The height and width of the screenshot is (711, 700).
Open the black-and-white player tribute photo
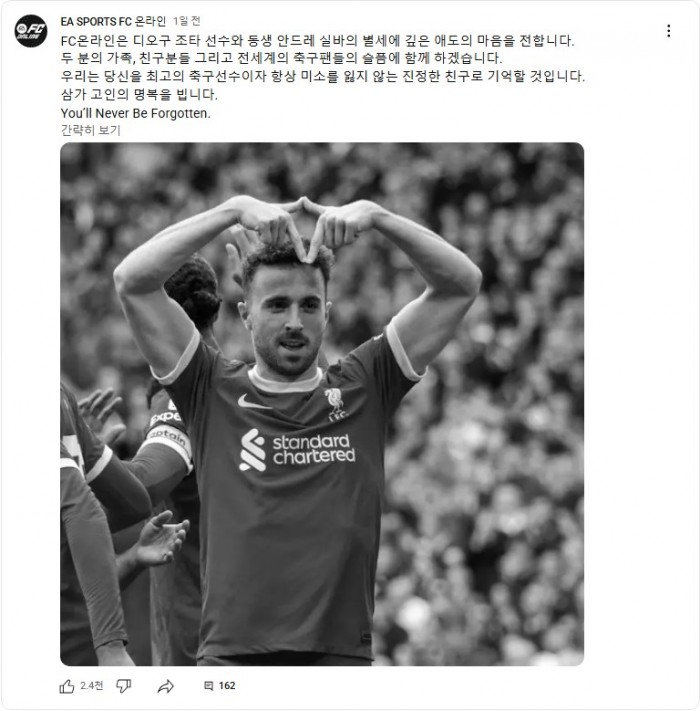[x=322, y=404]
